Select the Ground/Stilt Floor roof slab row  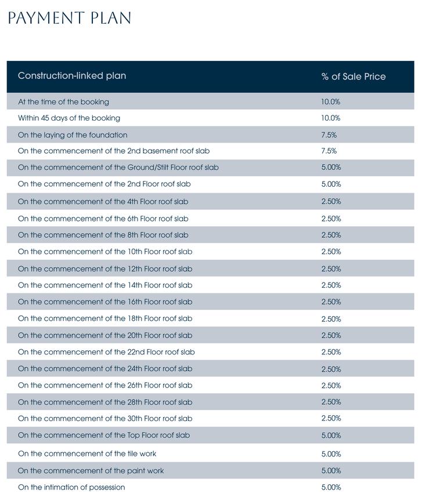(118, 168)
